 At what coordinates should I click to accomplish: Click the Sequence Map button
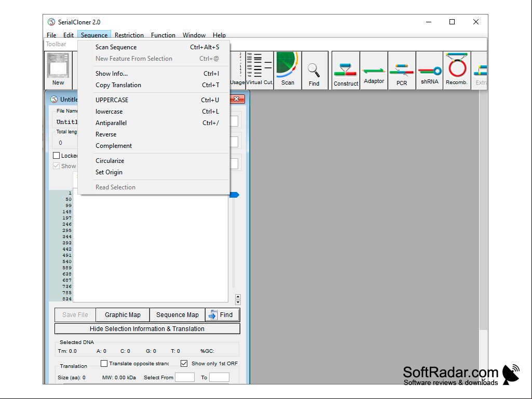(178, 315)
